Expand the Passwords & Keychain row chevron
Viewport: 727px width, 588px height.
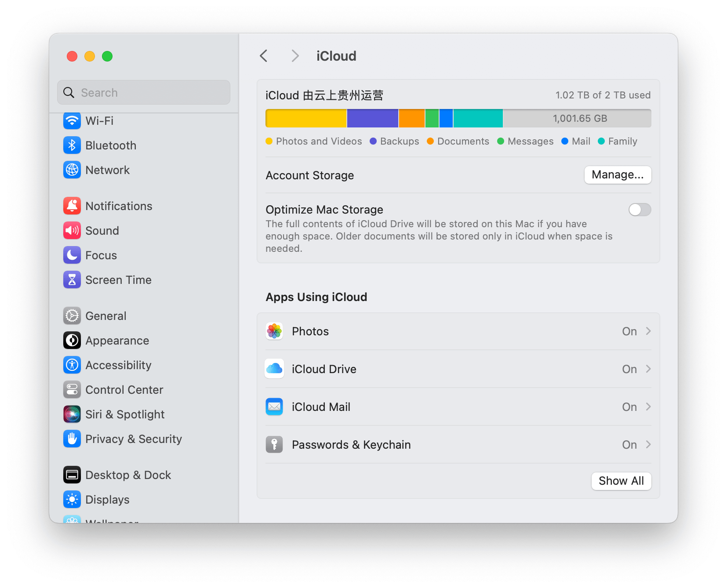coord(648,445)
